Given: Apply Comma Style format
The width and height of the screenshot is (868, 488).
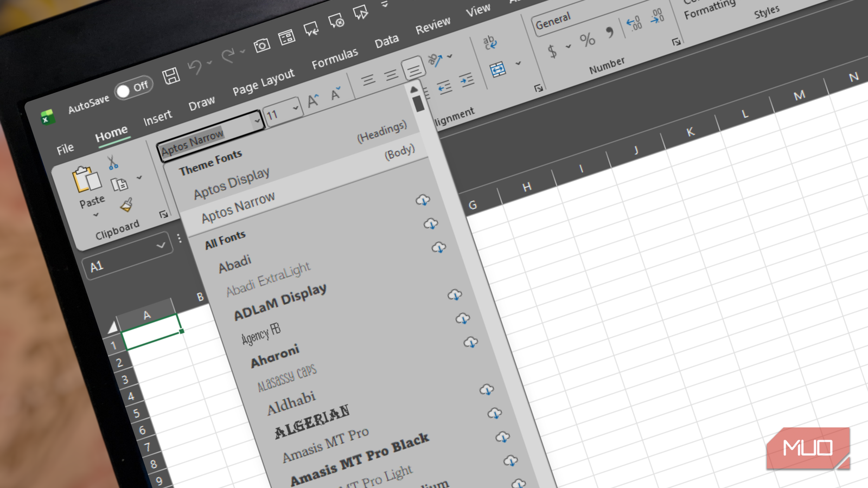Looking at the screenshot, I should pyautogui.click(x=610, y=33).
